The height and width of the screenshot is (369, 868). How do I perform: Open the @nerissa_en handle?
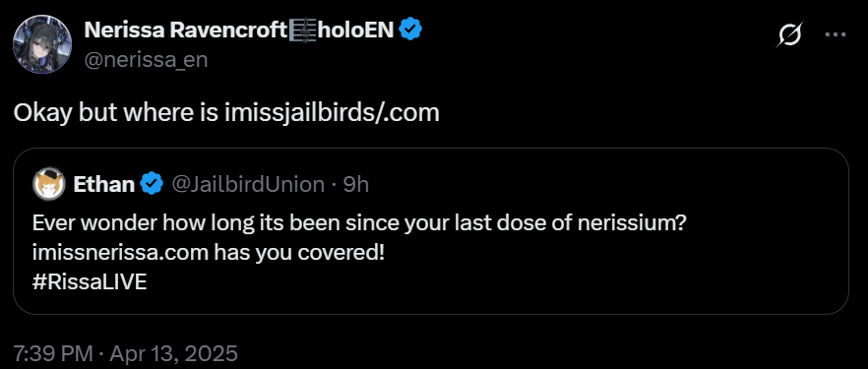coord(146,59)
